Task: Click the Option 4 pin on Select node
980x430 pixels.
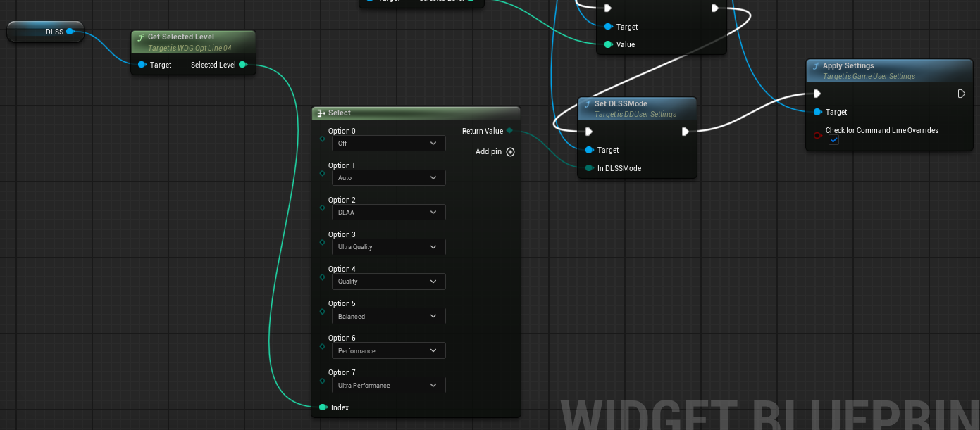Action: (x=322, y=277)
